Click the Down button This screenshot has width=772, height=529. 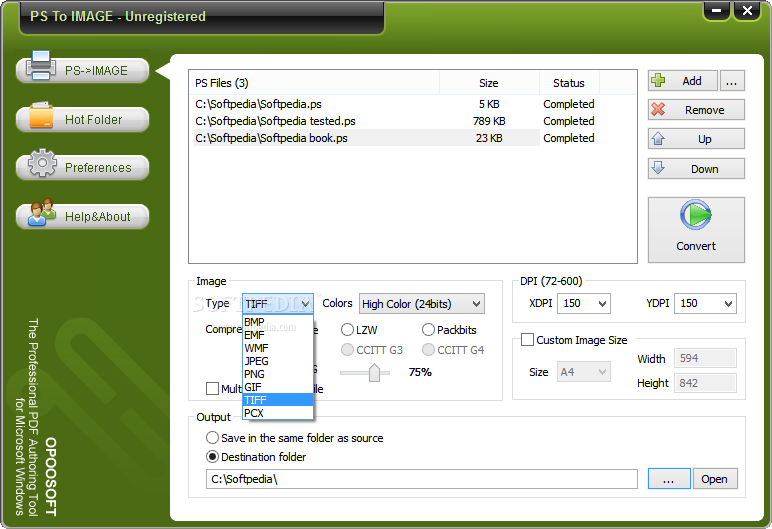tap(696, 168)
